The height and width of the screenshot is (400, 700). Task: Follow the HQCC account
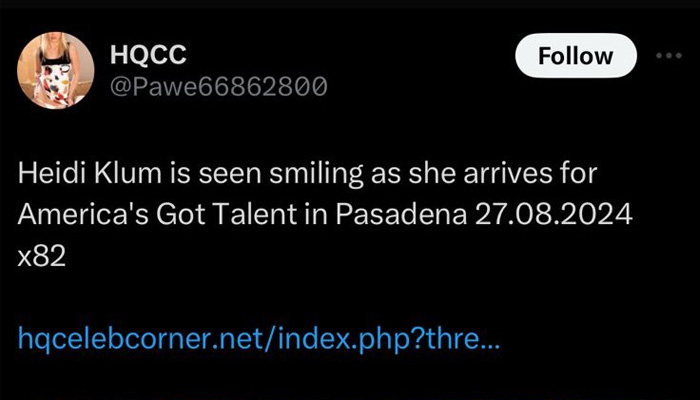point(576,56)
